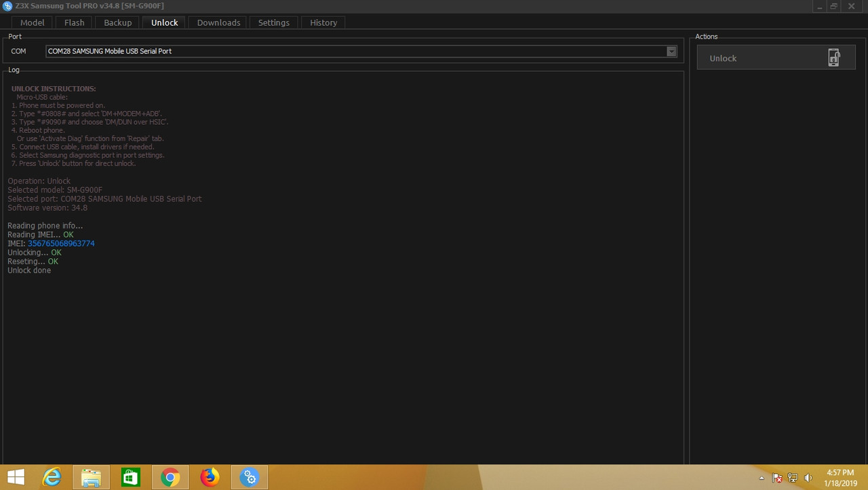Show the taskbar clock and date
Viewport: 868px width, 490px height.
click(x=841, y=477)
